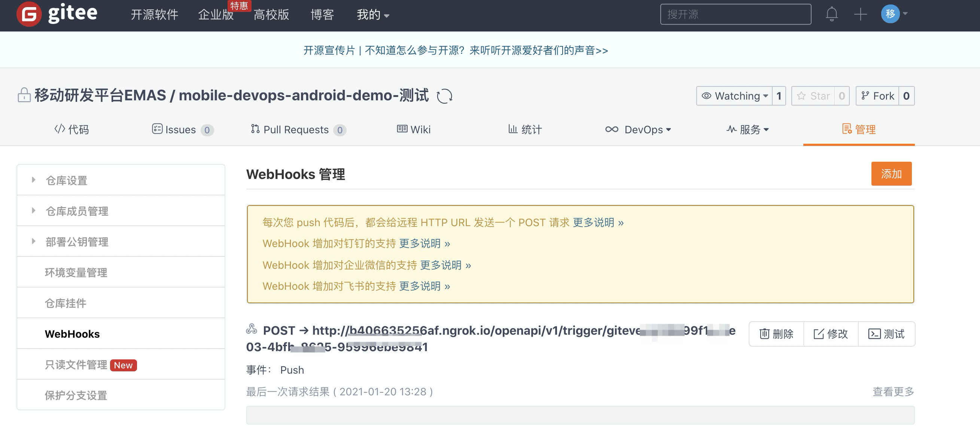Click the last request result bar
This screenshot has height=447, width=980.
580,415
